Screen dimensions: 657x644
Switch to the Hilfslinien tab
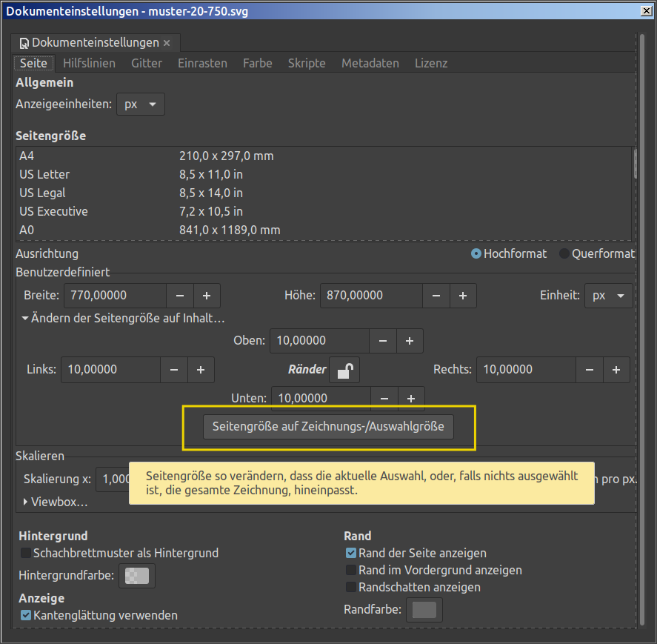click(89, 63)
